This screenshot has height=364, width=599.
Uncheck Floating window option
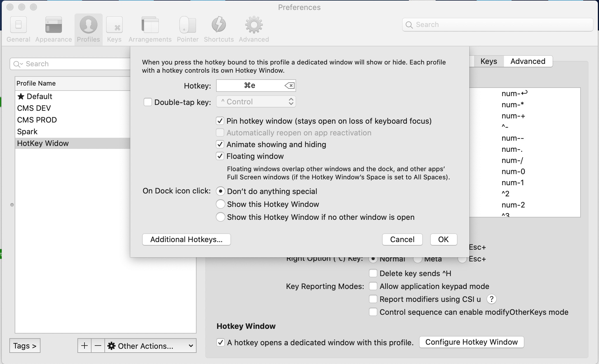pyautogui.click(x=220, y=156)
